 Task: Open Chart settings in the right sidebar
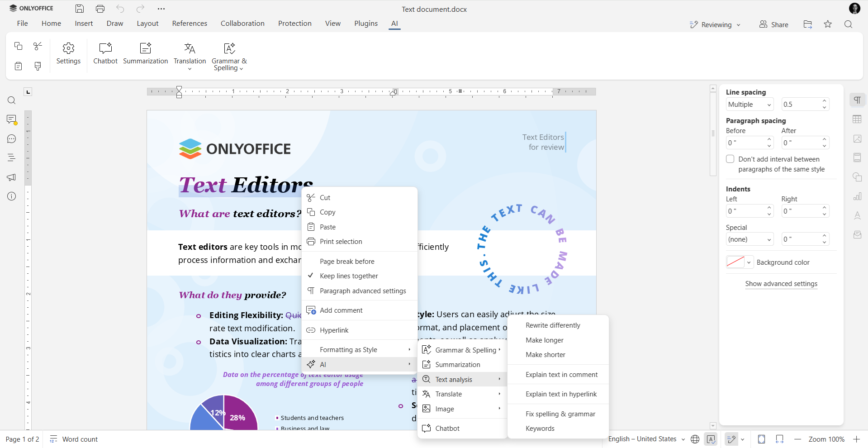857,196
